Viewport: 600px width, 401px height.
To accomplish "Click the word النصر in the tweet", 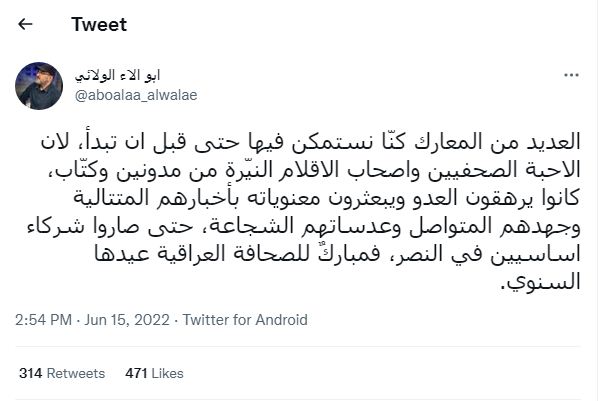I will 420,254.
